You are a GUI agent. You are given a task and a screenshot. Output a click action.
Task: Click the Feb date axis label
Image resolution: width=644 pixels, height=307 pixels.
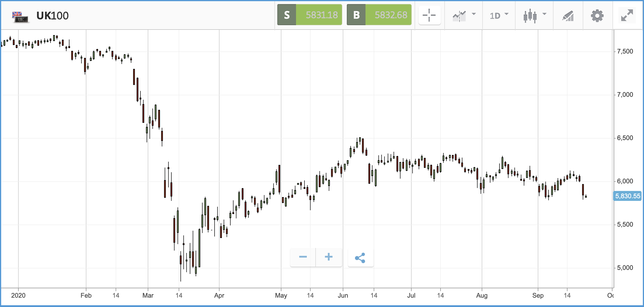pyautogui.click(x=86, y=295)
